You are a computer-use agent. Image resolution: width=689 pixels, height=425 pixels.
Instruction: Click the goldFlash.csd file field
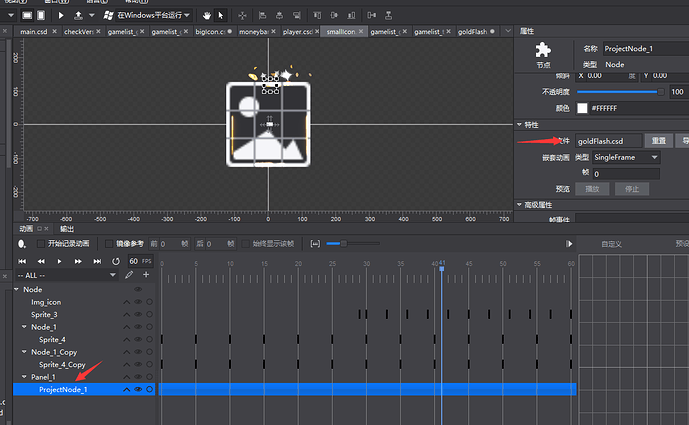[609, 141]
